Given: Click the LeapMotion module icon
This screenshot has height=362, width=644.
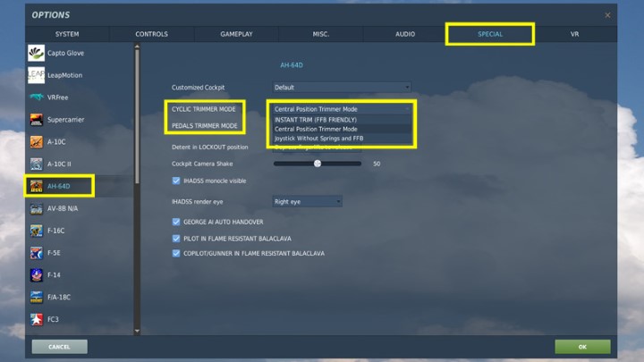Looking at the screenshot, I should point(36,75).
